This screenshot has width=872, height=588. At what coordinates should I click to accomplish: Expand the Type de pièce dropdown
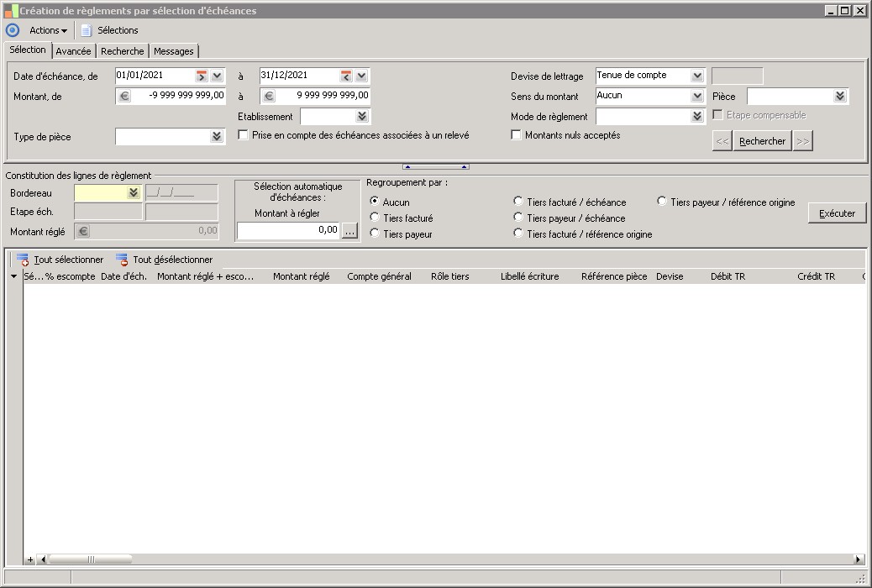217,136
